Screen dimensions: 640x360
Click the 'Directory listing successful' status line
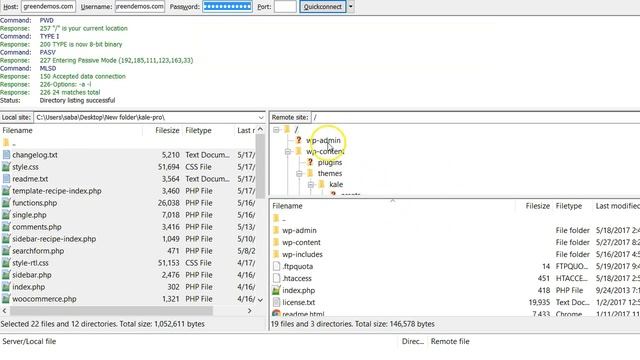click(x=77, y=100)
